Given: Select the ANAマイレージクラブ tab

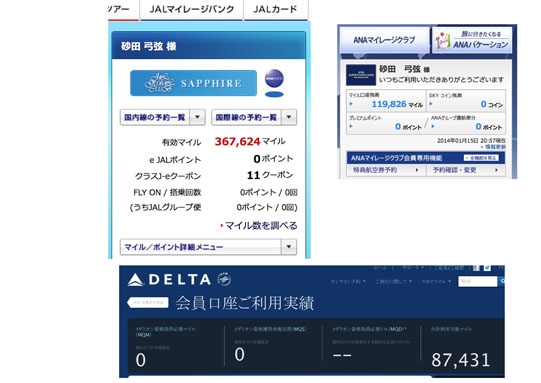Looking at the screenshot, I should [x=384, y=40].
